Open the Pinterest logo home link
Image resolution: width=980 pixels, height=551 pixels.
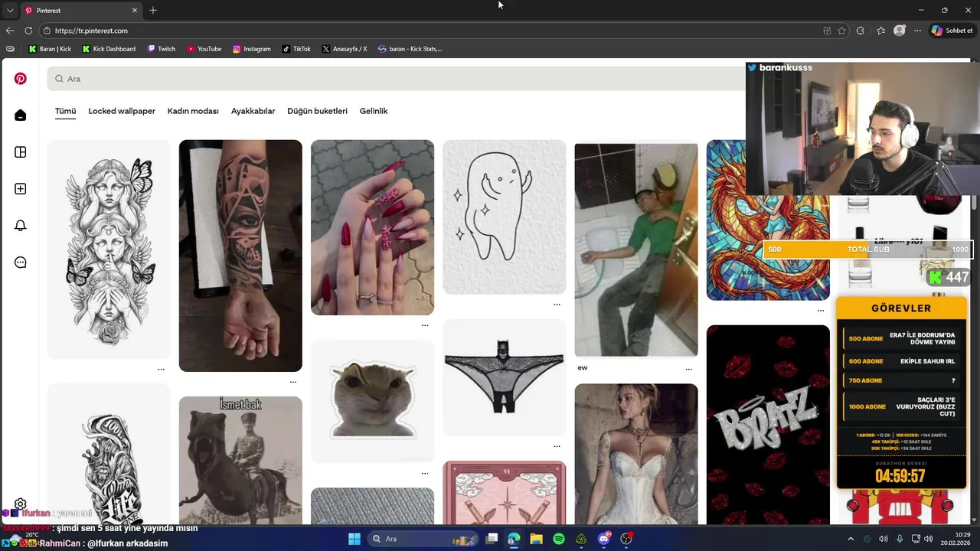pos(21,79)
